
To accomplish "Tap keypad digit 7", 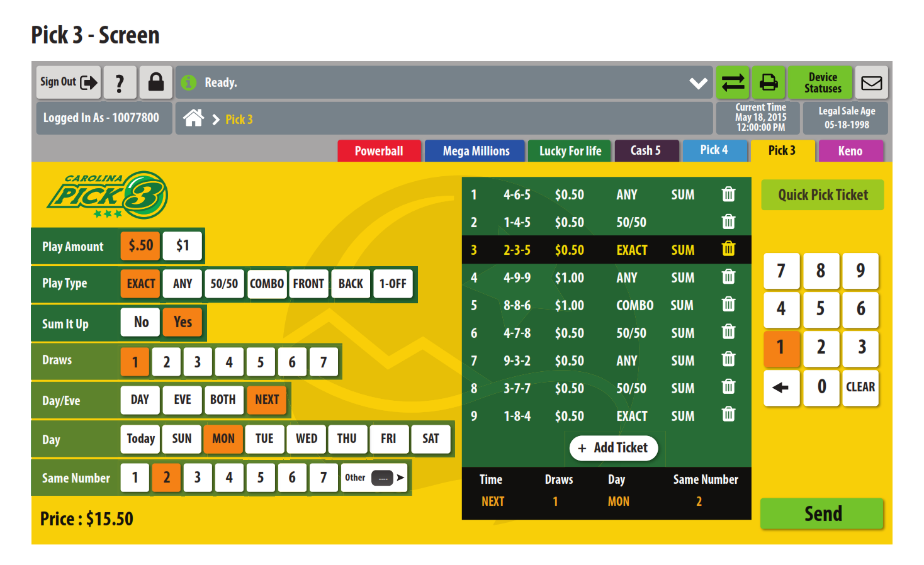I will click(x=781, y=271).
